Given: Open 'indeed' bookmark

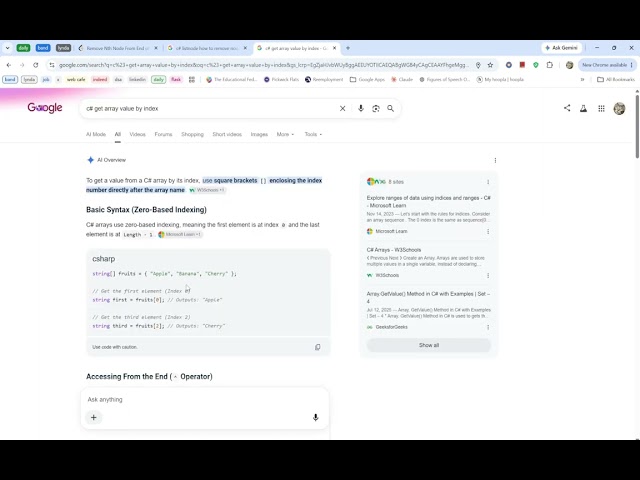Looking at the screenshot, I should tap(100, 80).
